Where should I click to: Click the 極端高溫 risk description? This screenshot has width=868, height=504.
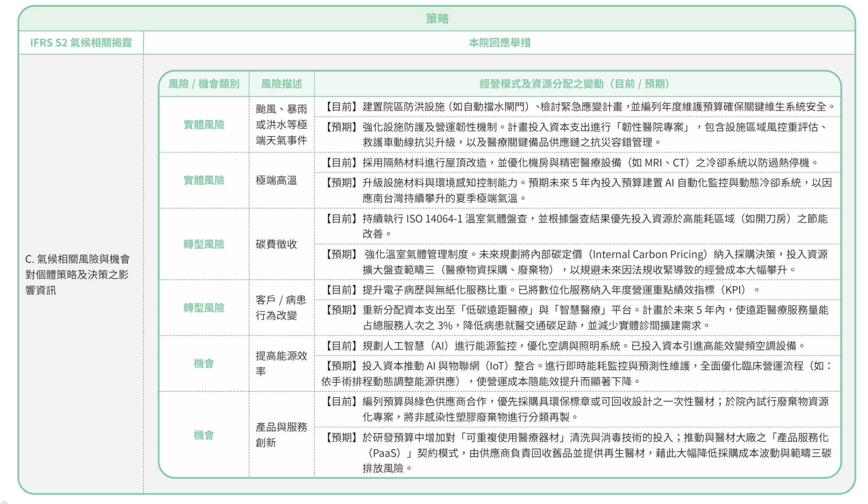(276, 180)
